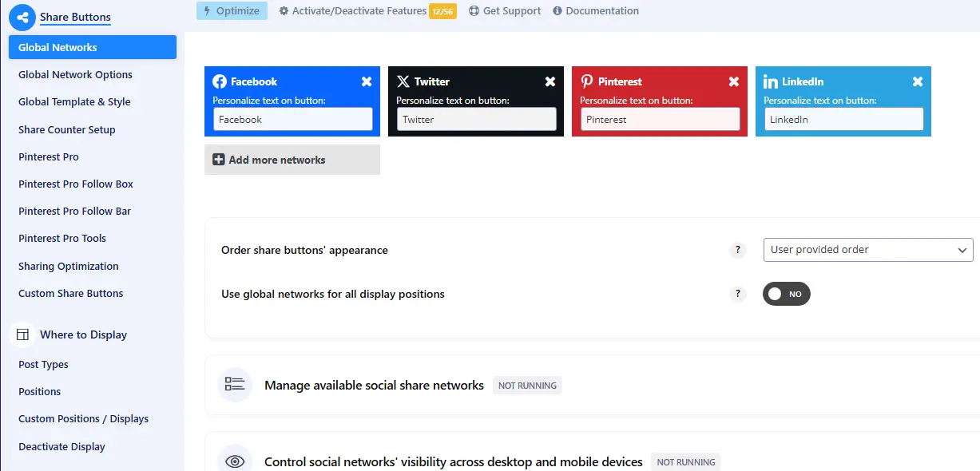This screenshot has height=471, width=980.
Task: Remove the LinkedIn network card
Action: point(918,81)
